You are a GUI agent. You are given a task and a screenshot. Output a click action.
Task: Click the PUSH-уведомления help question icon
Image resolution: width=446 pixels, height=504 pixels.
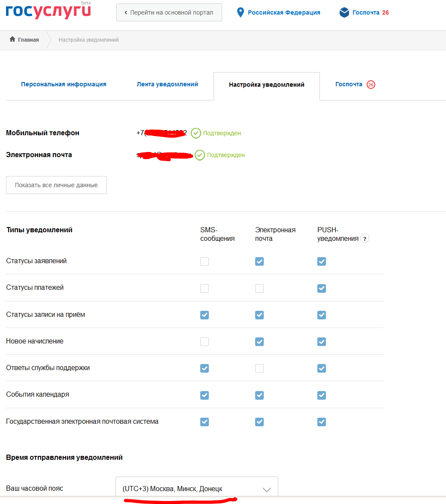click(365, 239)
